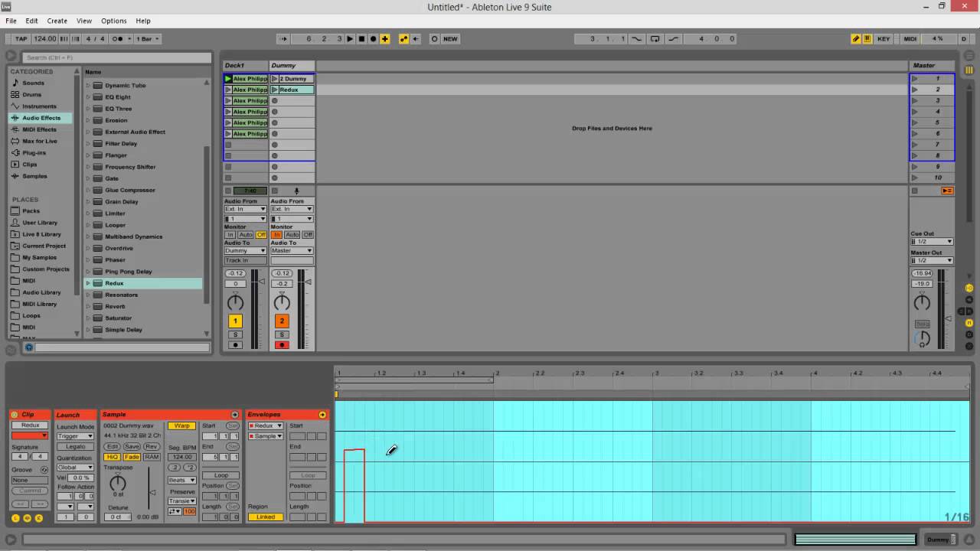Viewport: 980px width, 551px height.
Task: Set Dummy track monitor to Off
Action: coord(308,235)
